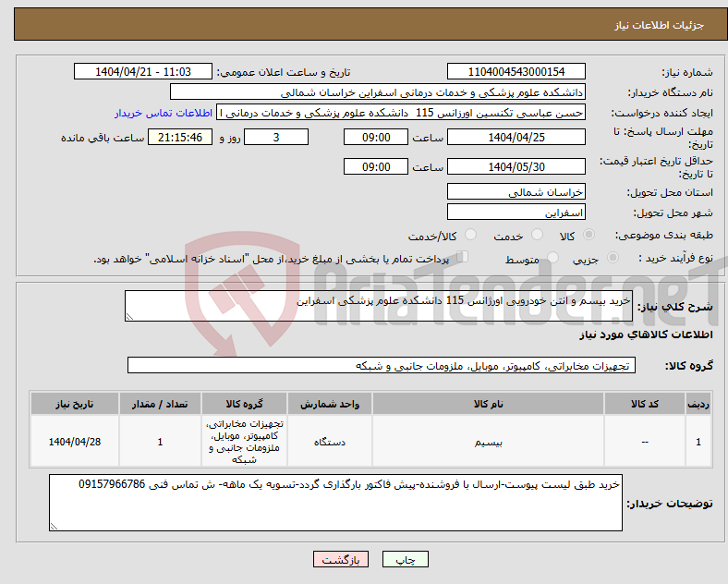Click the کد کالا column header
728x584 pixels.
coord(645,404)
